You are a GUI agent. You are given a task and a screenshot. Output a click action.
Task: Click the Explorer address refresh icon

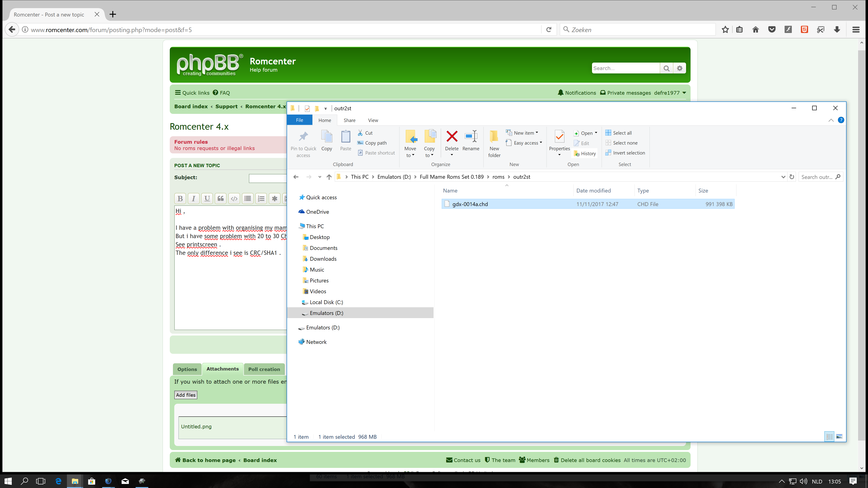[x=792, y=177]
